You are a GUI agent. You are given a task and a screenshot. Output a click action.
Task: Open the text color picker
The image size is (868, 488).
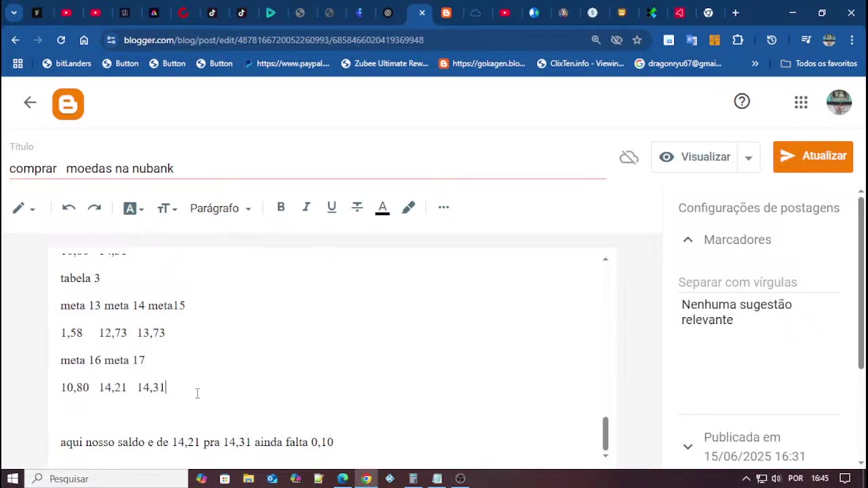[382, 208]
